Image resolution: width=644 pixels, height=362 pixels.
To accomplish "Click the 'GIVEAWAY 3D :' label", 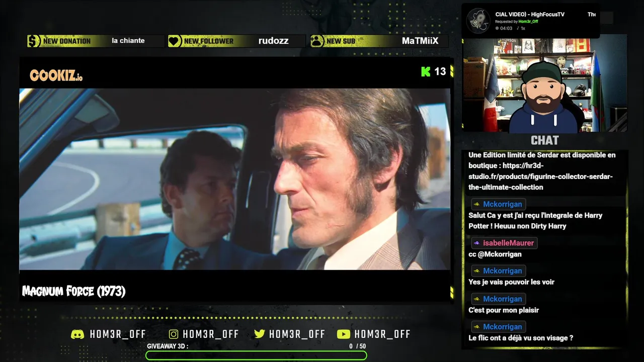I will coord(168,346).
